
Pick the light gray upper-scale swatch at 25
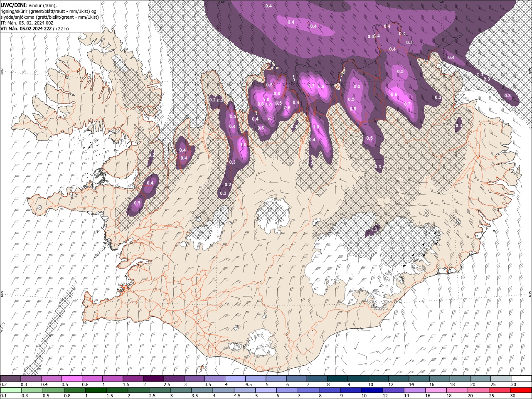[501, 379]
